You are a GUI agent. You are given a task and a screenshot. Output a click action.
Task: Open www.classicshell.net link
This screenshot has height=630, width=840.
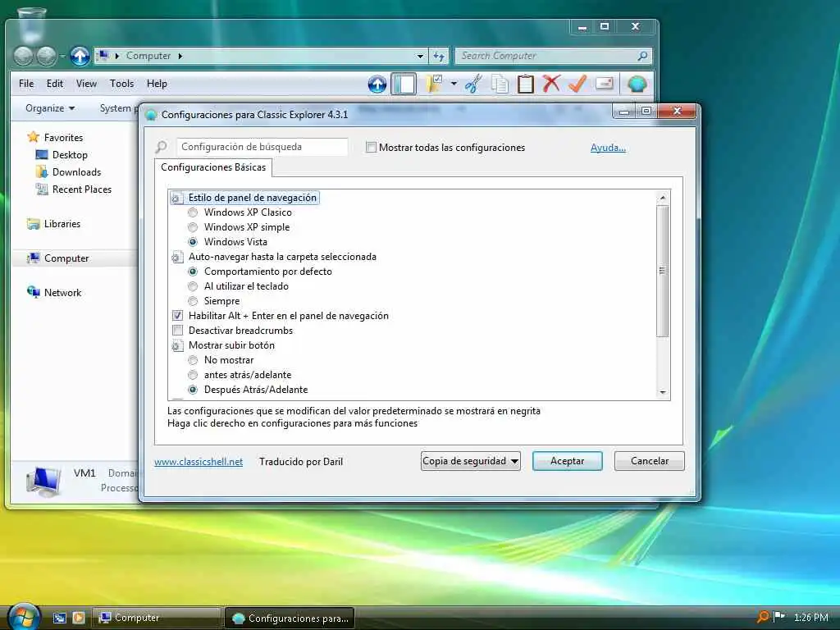[199, 462]
